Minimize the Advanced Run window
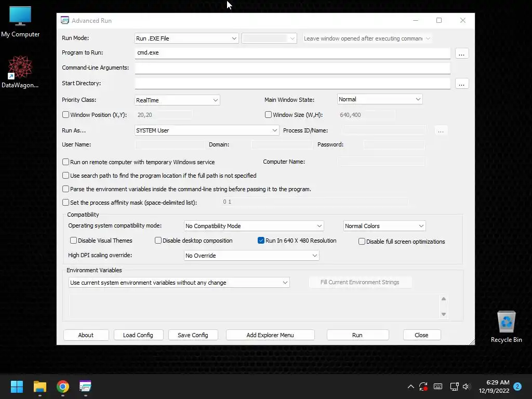This screenshot has width=532, height=399. point(415,20)
